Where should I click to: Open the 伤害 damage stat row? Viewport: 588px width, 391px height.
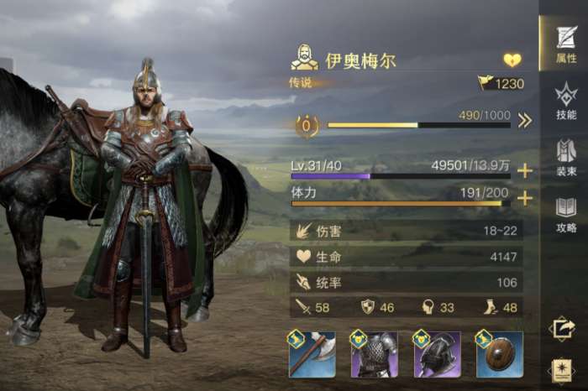coord(407,231)
